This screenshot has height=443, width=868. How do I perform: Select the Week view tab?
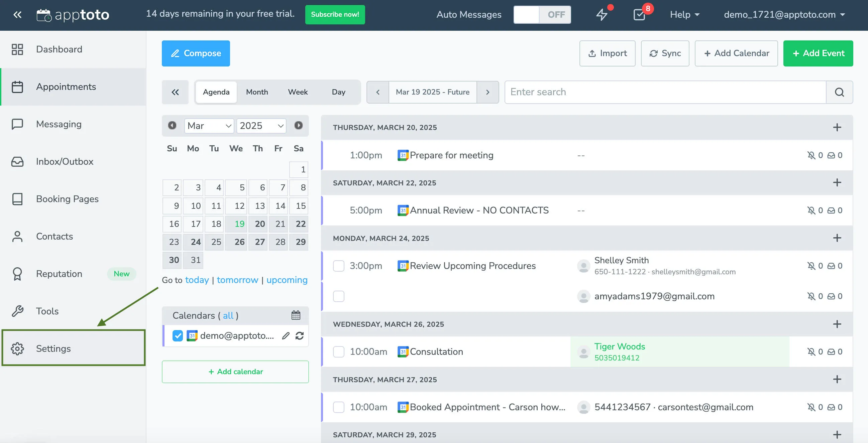(298, 92)
